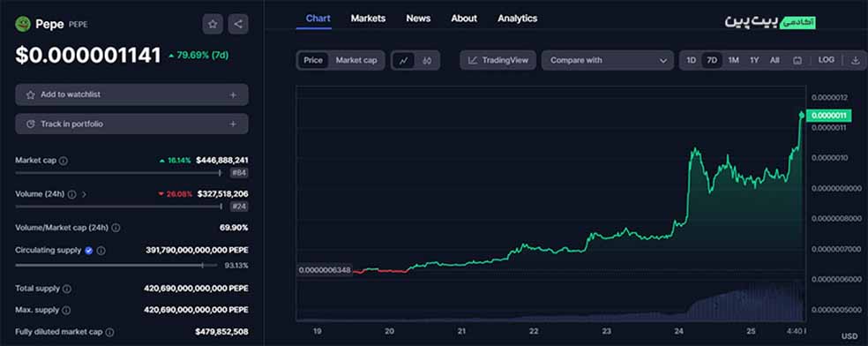Click the PEPE ticker symbol
This screenshot has height=346, width=868.
coord(78,25)
